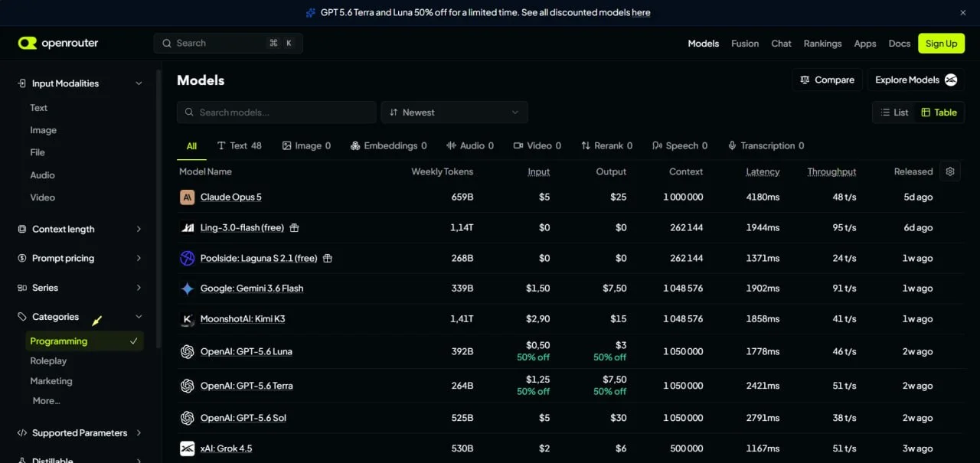Filter by Video input modality
This screenshot has width=980, height=463.
43,197
